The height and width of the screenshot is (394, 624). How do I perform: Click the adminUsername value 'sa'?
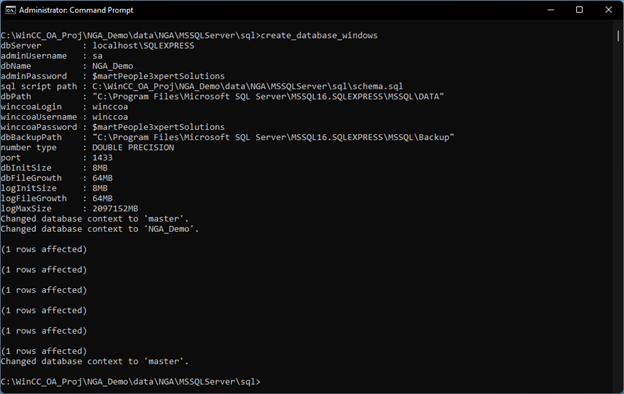[98, 56]
